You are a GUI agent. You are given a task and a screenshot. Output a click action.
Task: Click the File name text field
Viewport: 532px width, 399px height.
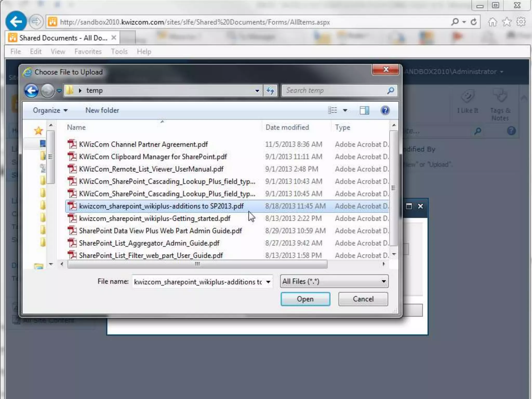coord(198,282)
